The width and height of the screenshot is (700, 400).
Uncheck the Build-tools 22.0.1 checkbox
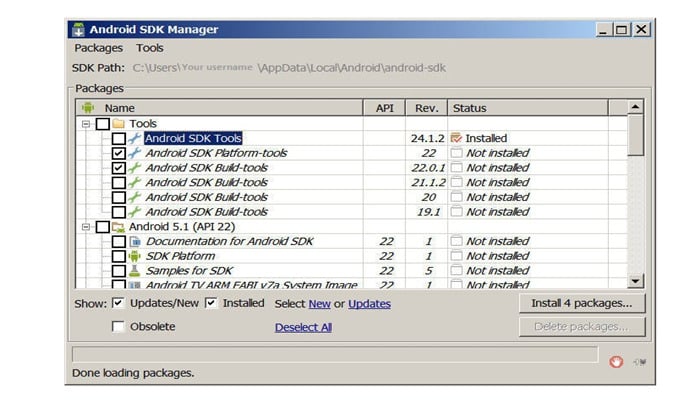coord(118,168)
